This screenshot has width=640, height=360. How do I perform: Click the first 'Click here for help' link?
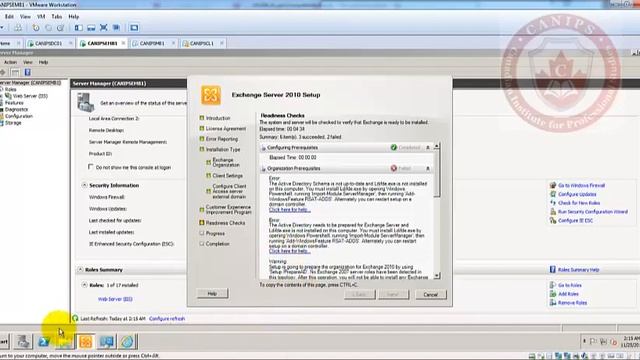coord(289,210)
